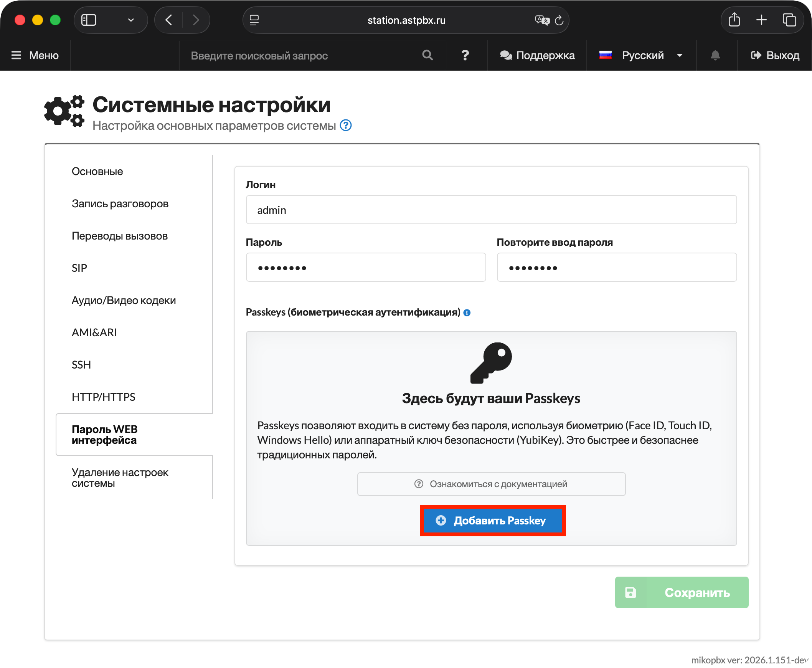Open the Русский language dropdown
Screen dimensions: 812x668
[x=642, y=55]
